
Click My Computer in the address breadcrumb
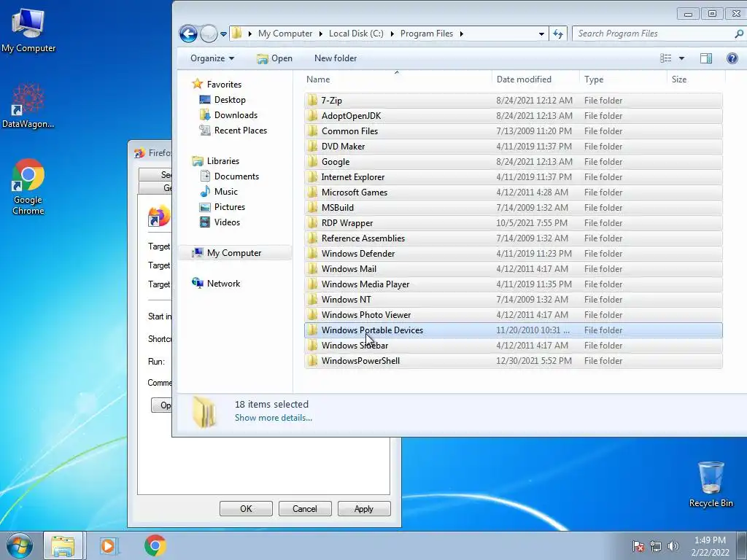click(x=285, y=34)
